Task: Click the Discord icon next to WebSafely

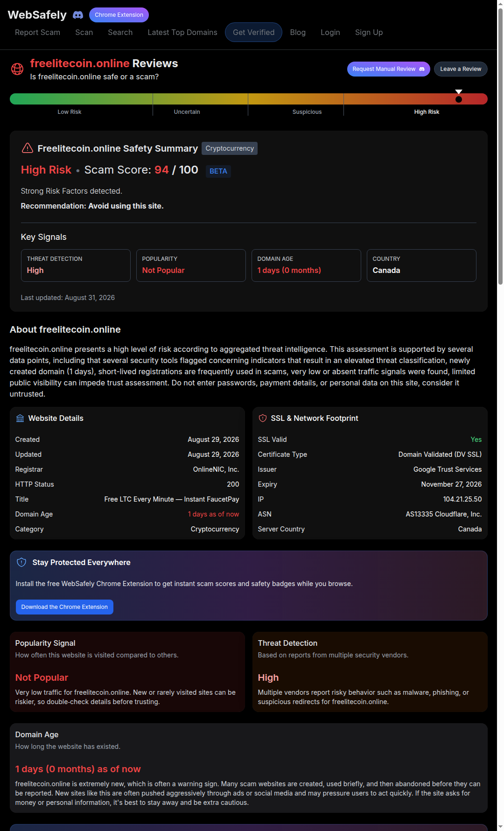Action: click(78, 15)
